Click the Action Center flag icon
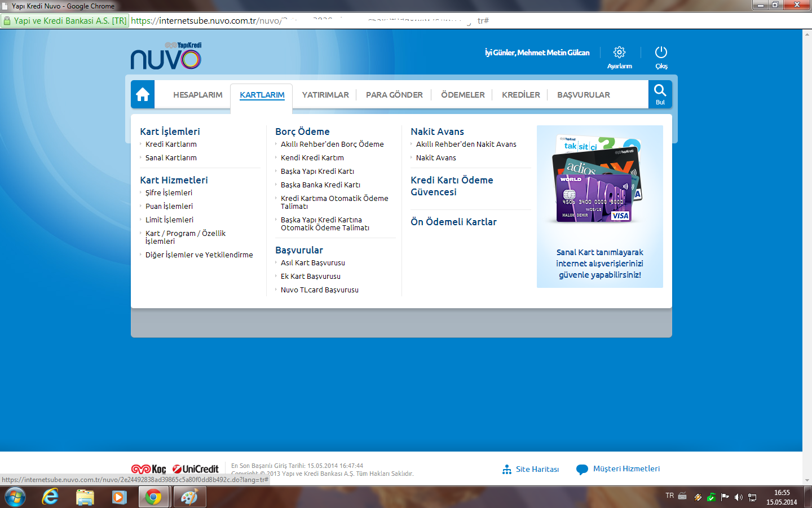 pyautogui.click(x=725, y=497)
